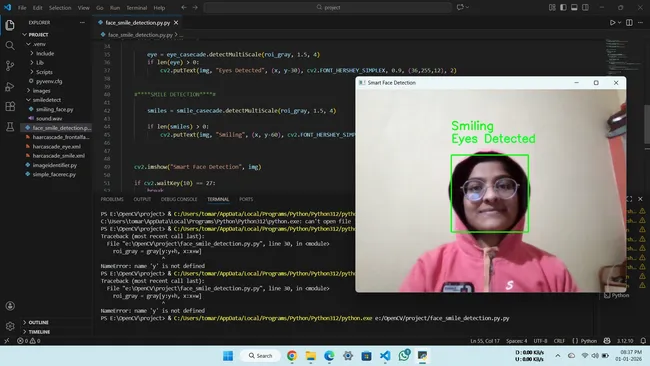This screenshot has width=650, height=366.
Task: Open editor More Actions ellipsis
Action: (640, 22)
